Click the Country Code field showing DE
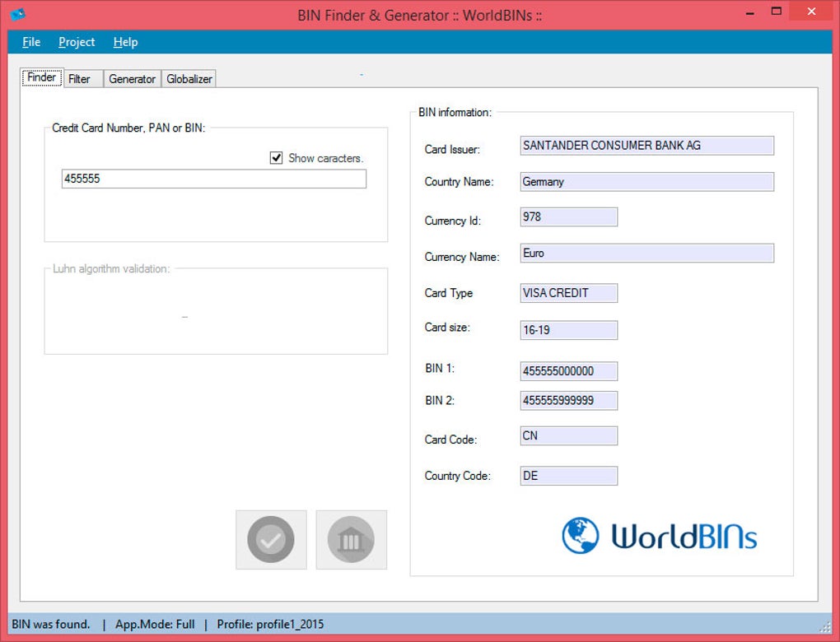840x642 pixels. point(568,476)
